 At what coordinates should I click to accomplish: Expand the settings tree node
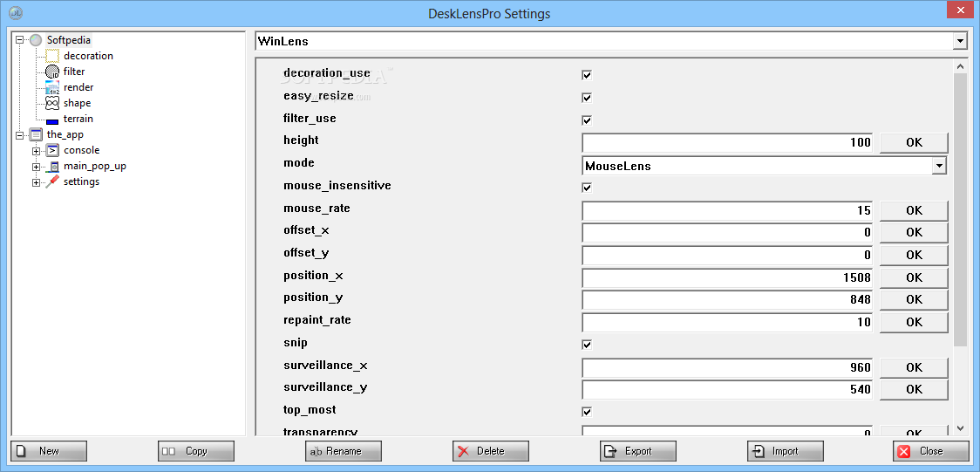pos(36,182)
